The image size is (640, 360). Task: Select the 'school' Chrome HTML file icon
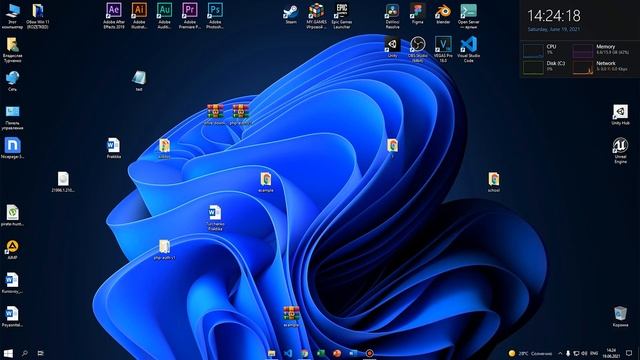click(x=493, y=182)
